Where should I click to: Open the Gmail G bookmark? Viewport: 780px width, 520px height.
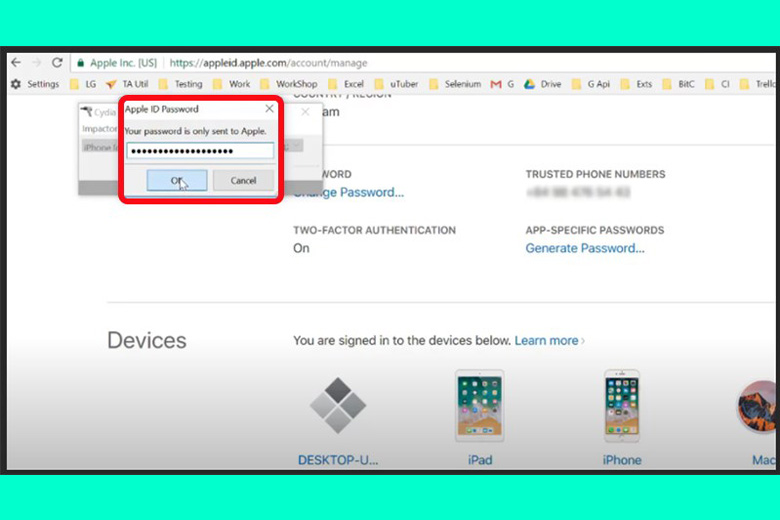tap(502, 84)
